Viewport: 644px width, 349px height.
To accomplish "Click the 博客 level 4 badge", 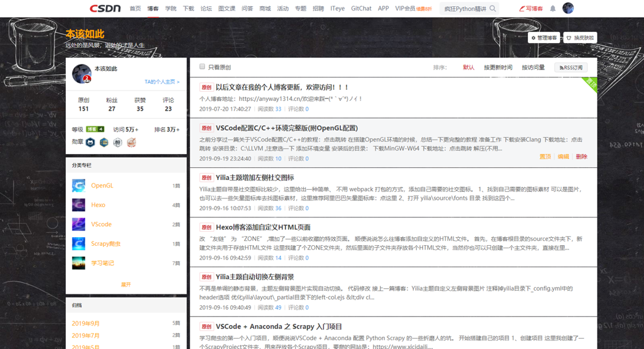I will click(x=95, y=129).
